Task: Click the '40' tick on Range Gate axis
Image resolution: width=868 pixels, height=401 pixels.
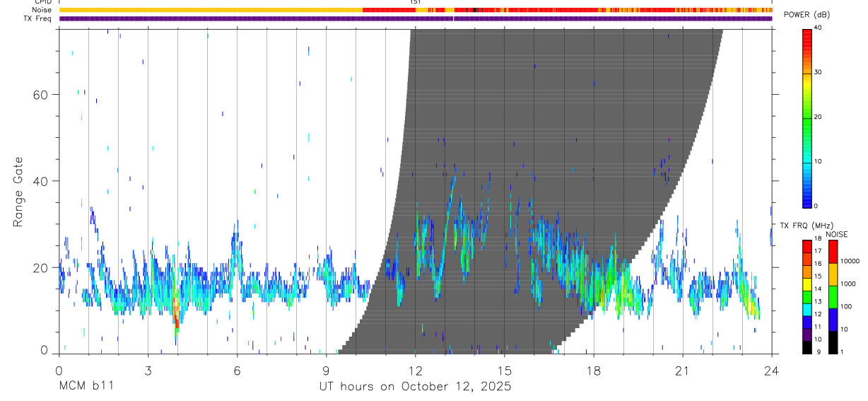Action: 41,181
